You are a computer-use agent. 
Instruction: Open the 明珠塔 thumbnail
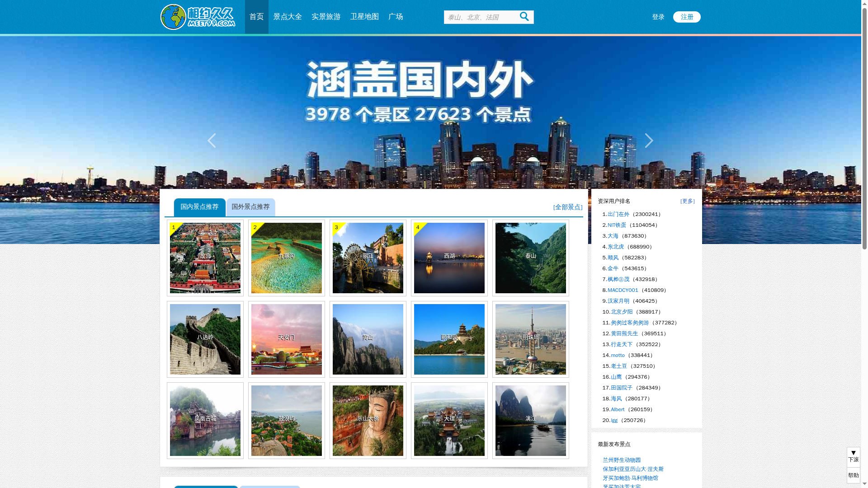click(531, 339)
